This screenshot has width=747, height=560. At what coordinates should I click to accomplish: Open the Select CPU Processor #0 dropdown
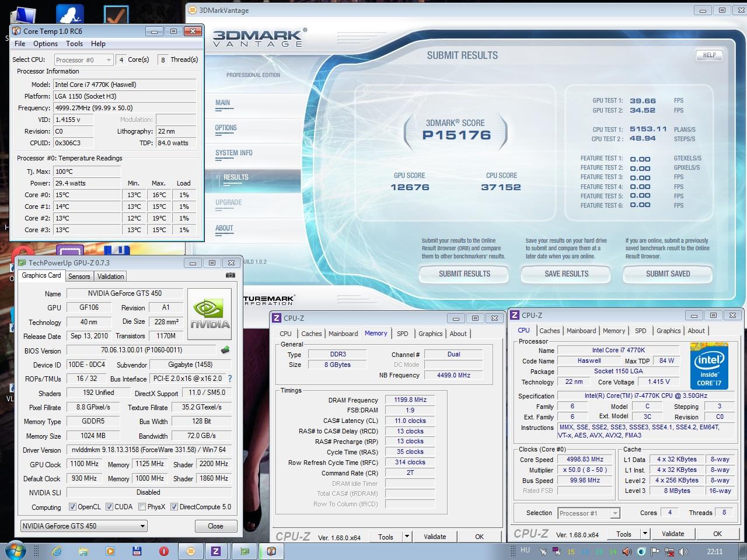[x=83, y=60]
